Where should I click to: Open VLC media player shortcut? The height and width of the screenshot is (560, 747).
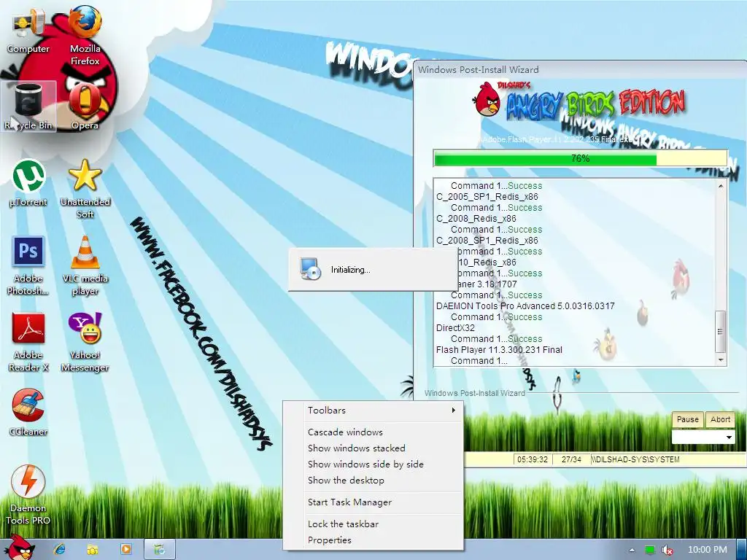tap(85, 265)
